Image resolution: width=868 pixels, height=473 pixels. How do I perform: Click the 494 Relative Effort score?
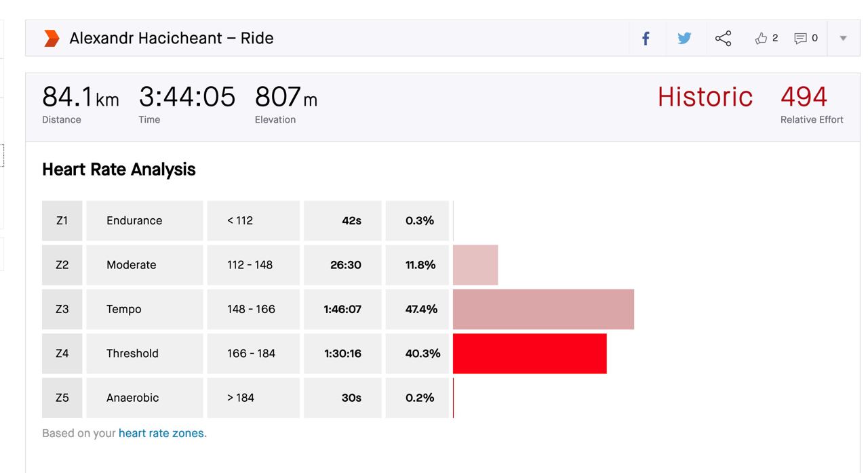[x=804, y=97]
